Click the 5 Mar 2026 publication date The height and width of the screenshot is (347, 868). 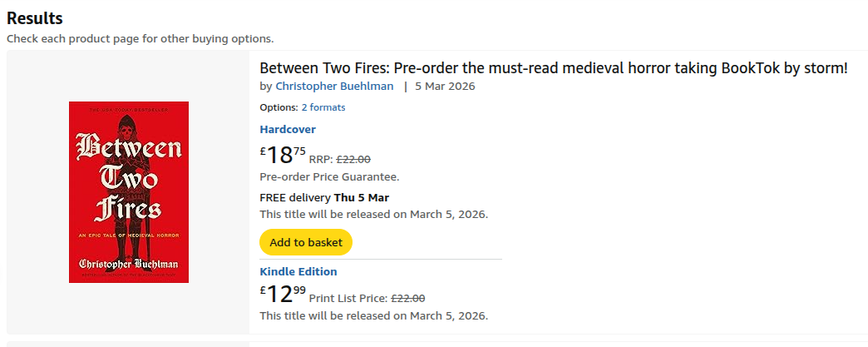(x=445, y=87)
